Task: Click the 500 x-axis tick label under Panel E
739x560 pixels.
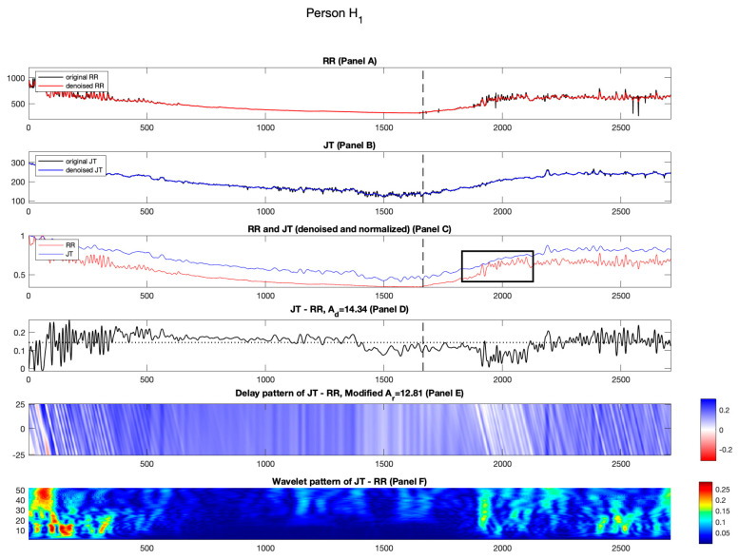Action: 147,464
